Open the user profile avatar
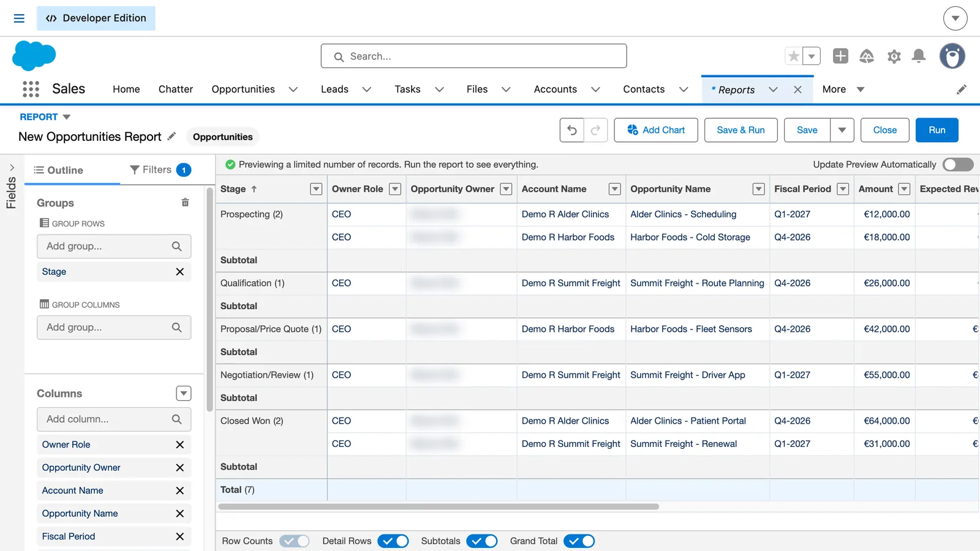Viewport: 980px width, 551px height. [952, 56]
